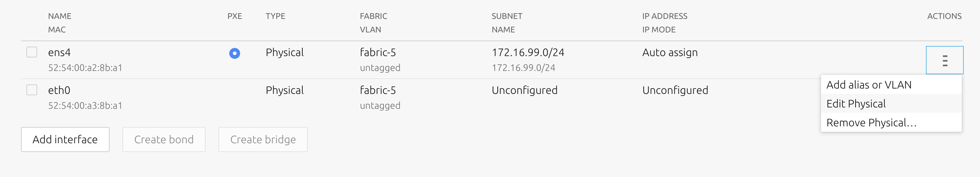Viewport: 980px width, 177px height.
Task: Click the TYPE column header
Action: point(275,16)
